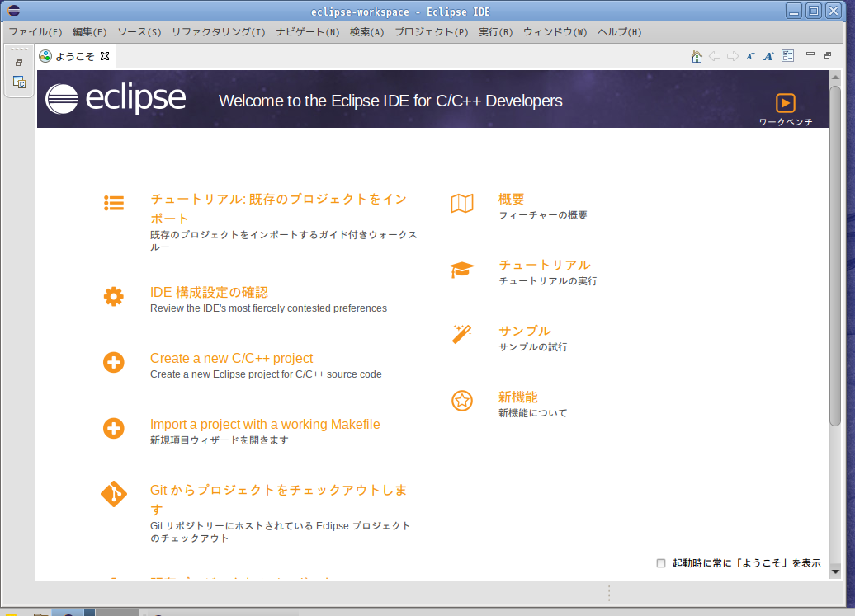Select the ようこそ tab
The width and height of the screenshot is (855, 616).
(x=75, y=56)
